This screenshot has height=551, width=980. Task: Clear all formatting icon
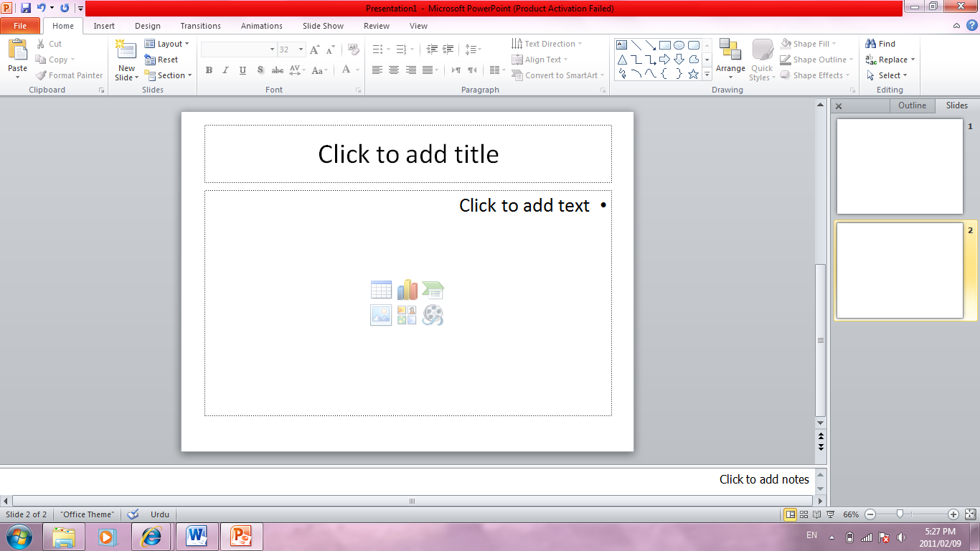[x=353, y=50]
